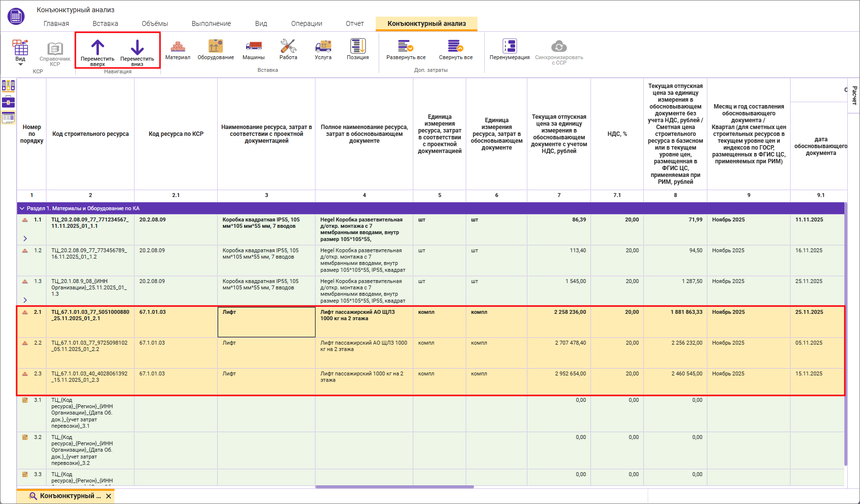
Task: Open the Отчет ribbon tab
Action: coord(355,23)
